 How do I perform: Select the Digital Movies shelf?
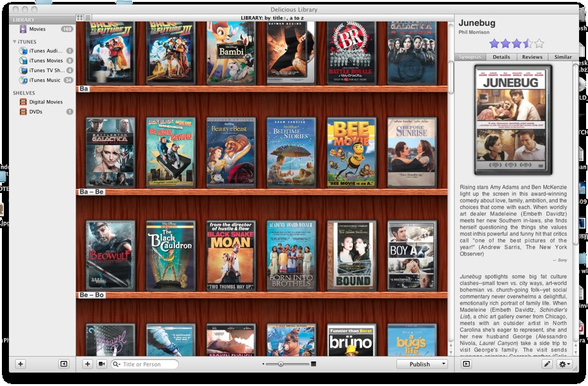click(x=45, y=102)
